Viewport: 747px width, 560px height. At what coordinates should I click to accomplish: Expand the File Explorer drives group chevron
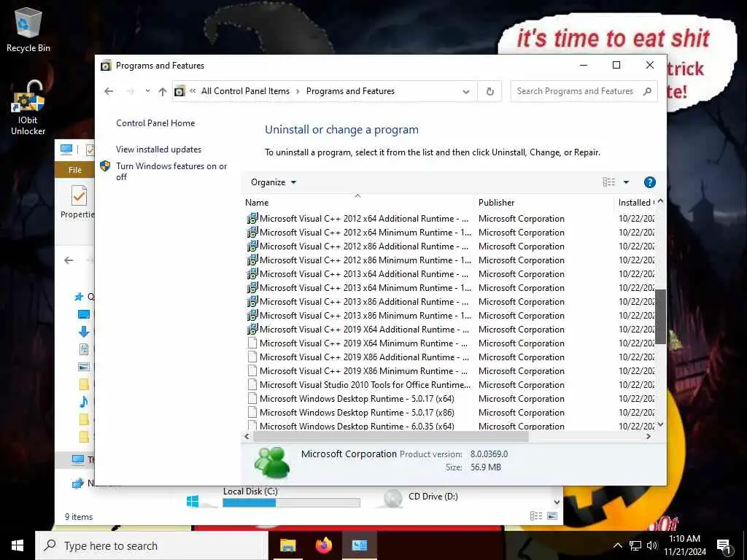point(557,502)
